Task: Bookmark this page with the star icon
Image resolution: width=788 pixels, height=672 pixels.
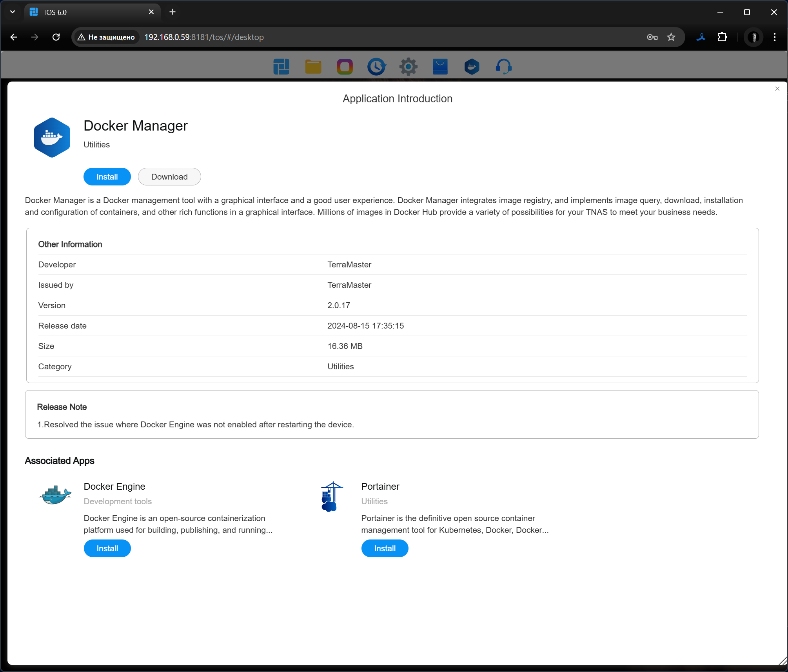Action: click(671, 37)
